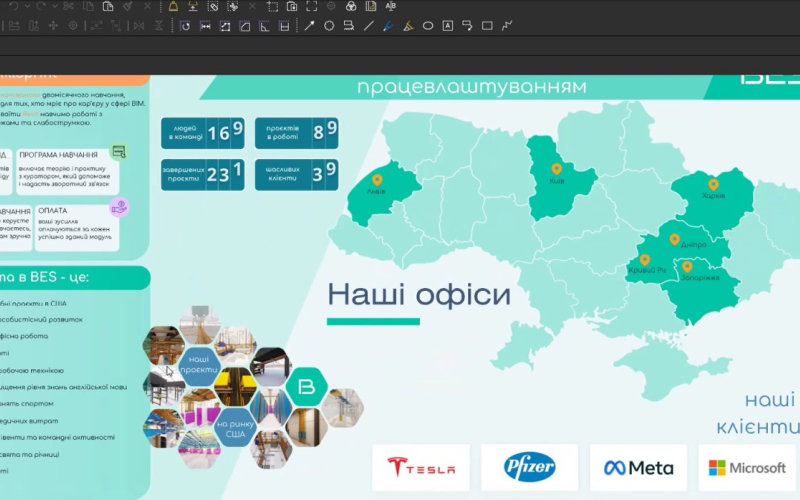The height and width of the screenshot is (500, 800).
Task: Click the Microsoft logo card
Action: pyautogui.click(x=747, y=467)
